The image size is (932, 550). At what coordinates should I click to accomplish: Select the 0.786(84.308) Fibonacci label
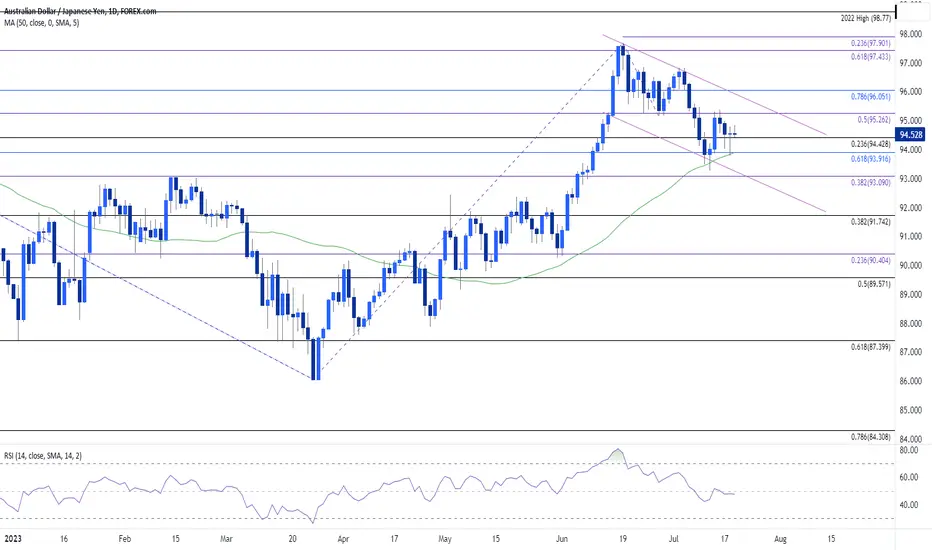871,436
